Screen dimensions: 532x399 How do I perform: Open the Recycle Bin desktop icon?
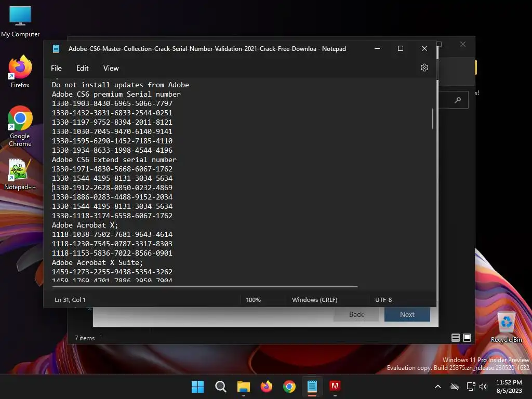tap(506, 327)
